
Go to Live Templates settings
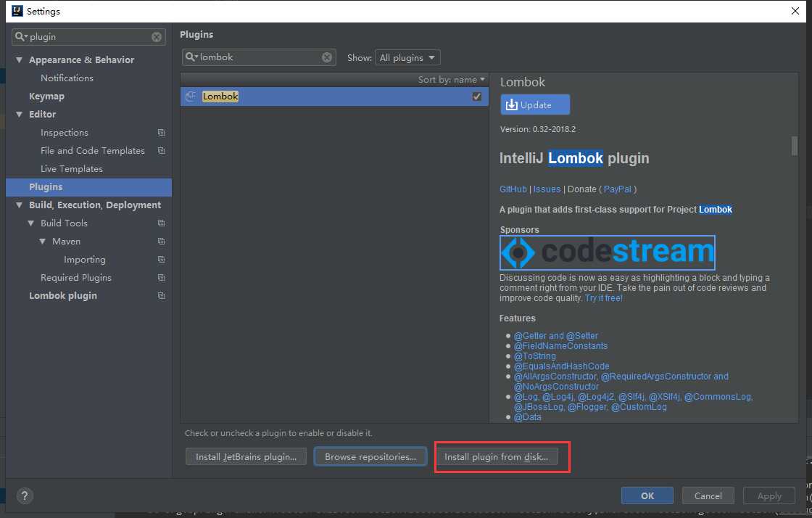coord(72,169)
